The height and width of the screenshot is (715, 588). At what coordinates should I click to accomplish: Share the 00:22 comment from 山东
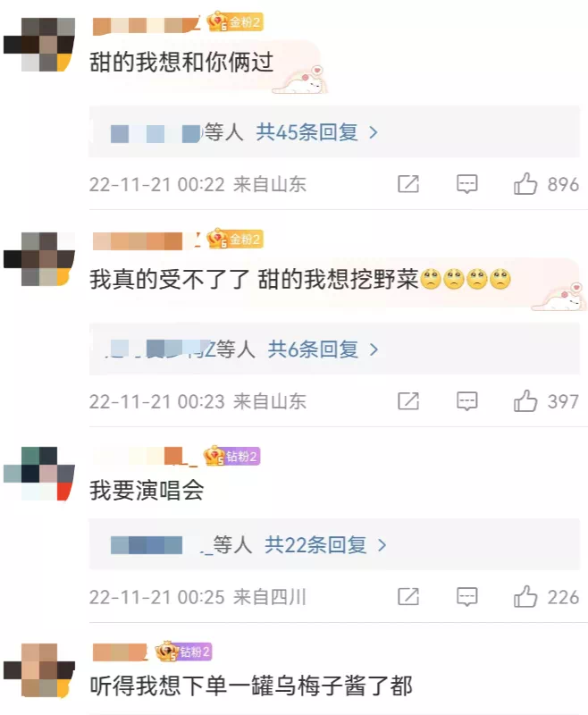coord(408,184)
